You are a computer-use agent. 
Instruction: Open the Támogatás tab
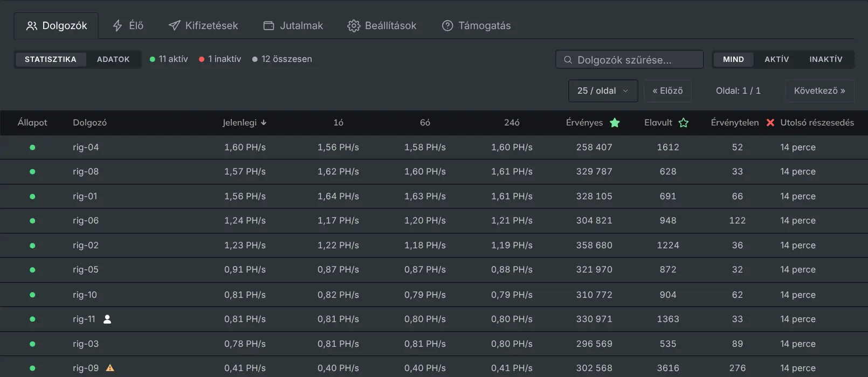pos(476,26)
